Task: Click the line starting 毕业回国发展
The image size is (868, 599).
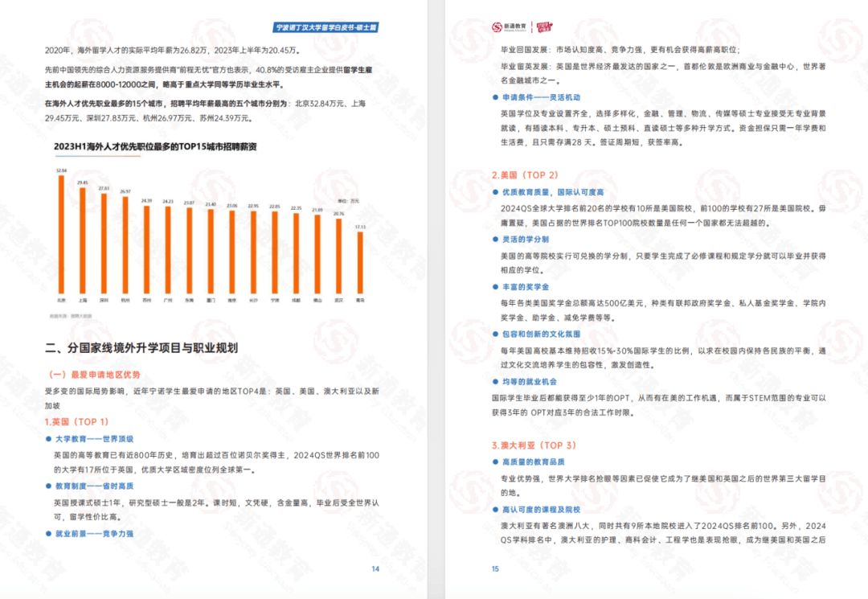Action: pyautogui.click(x=620, y=50)
